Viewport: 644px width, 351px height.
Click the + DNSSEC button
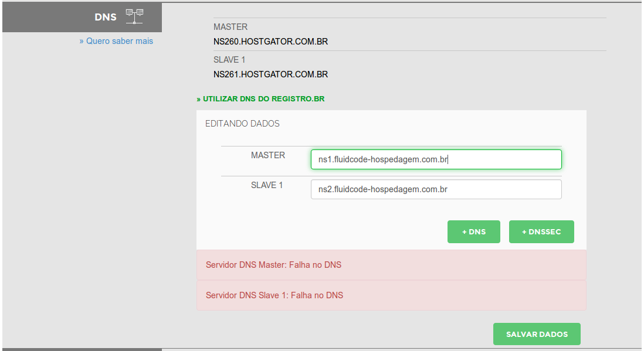(x=541, y=231)
